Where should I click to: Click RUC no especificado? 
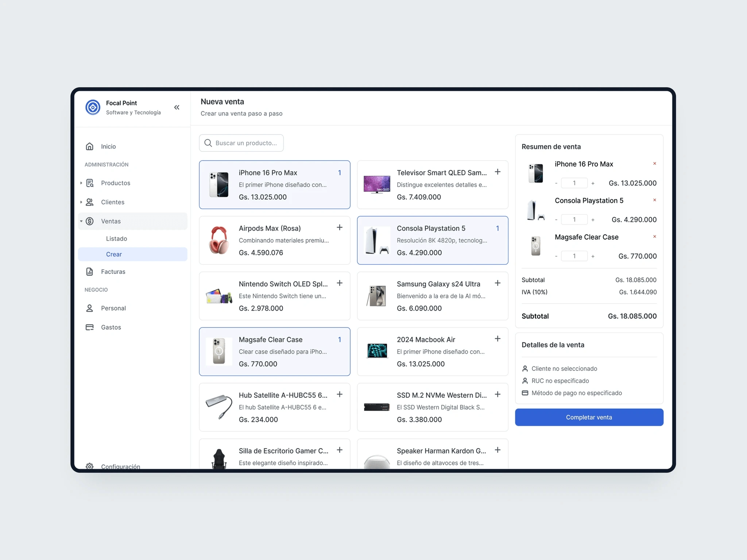coord(560,381)
